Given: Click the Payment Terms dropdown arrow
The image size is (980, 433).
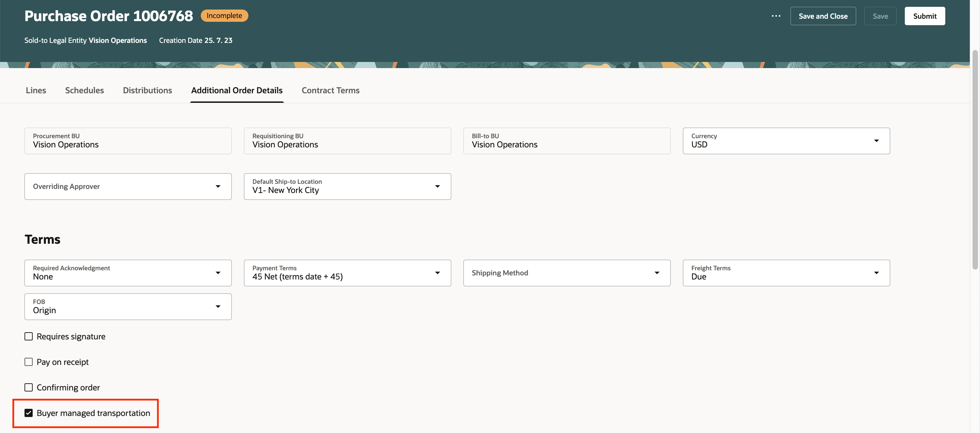Looking at the screenshot, I should coord(437,273).
